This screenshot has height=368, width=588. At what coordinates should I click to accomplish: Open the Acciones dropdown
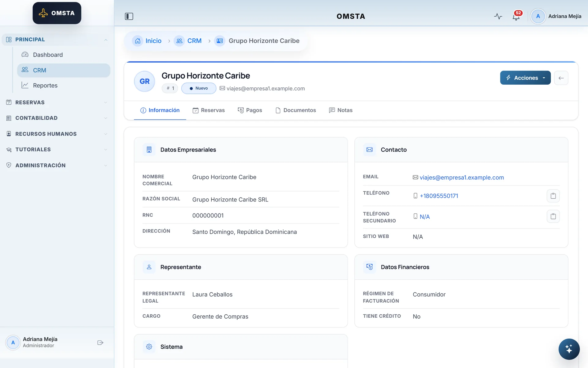(525, 78)
